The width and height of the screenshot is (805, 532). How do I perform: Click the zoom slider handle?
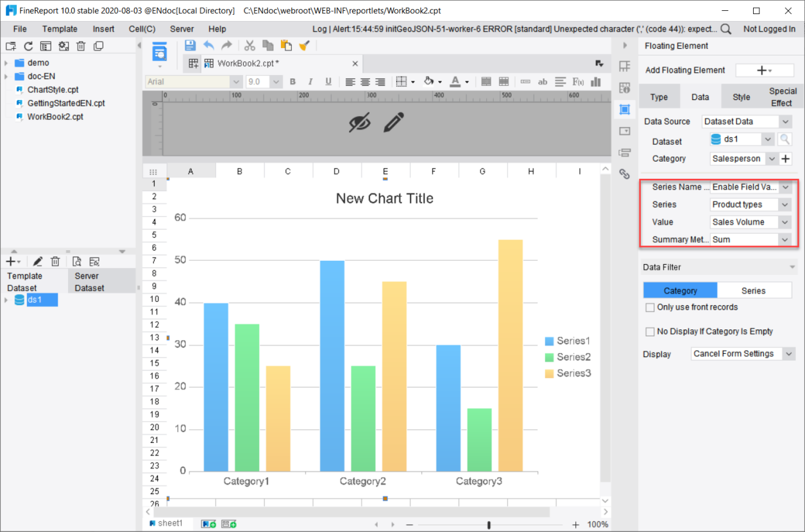489,525
